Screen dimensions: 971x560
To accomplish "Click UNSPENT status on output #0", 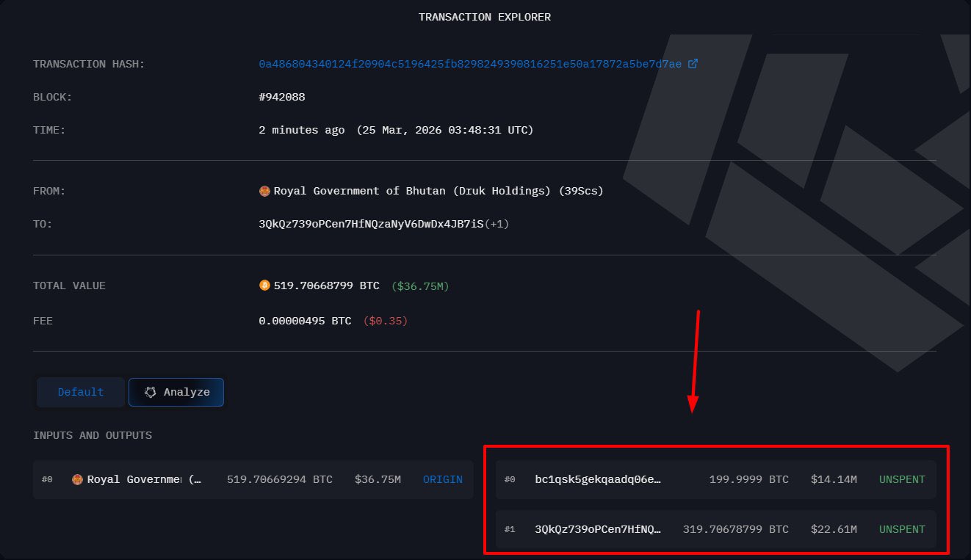I will coord(902,479).
